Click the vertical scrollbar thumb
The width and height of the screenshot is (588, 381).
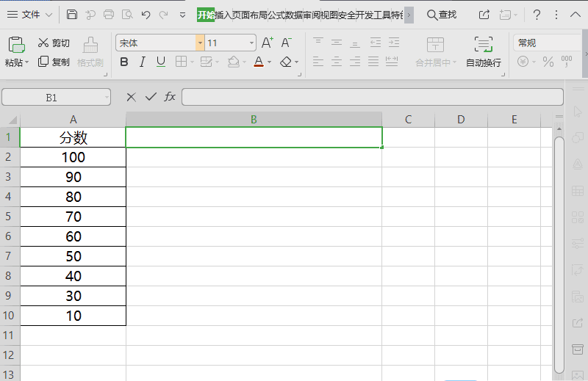pyautogui.click(x=559, y=255)
